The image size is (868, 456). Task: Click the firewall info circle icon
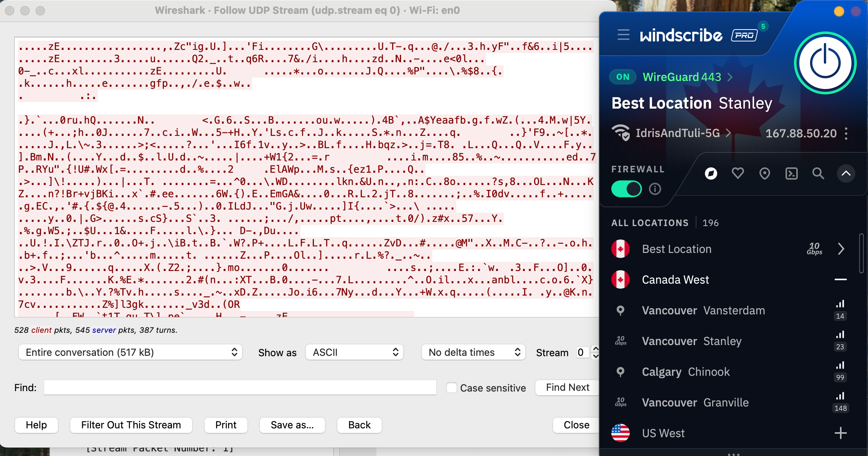coord(655,189)
